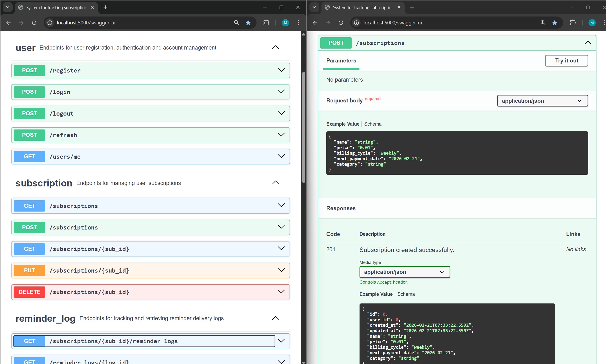Open the browser three-dot menu on the right
Screen dimensions: 606x364
click(605, 22)
